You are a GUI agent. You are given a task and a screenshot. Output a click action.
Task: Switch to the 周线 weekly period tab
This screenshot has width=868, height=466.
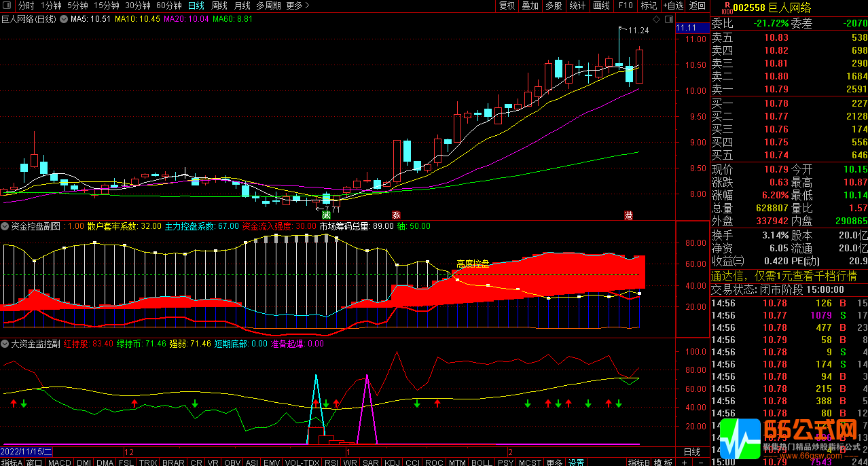click(219, 5)
